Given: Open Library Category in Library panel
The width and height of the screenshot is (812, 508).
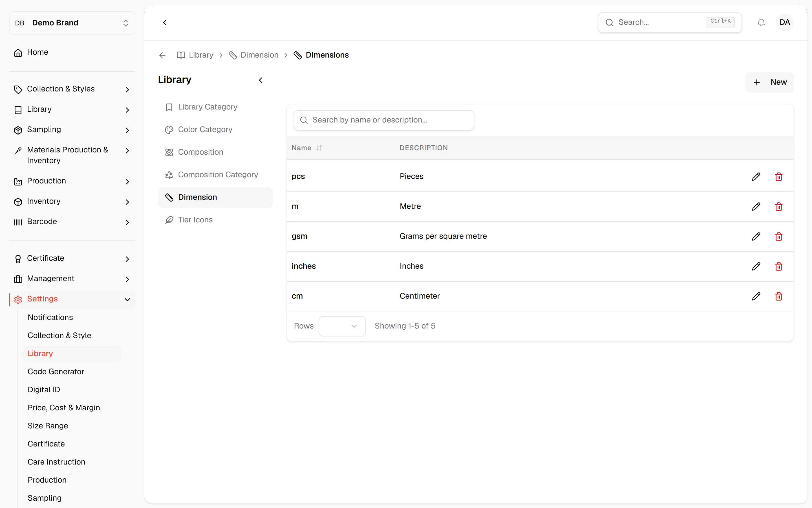Looking at the screenshot, I should (x=215, y=107).
